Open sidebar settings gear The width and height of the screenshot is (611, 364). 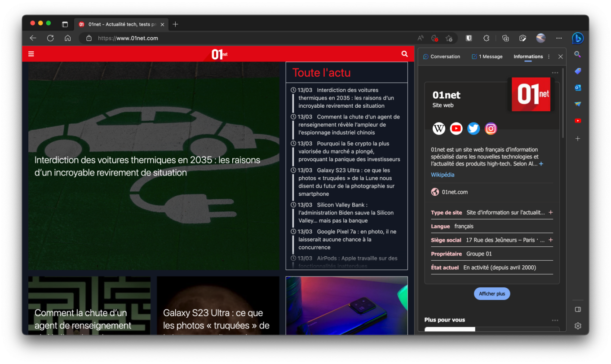point(578,326)
